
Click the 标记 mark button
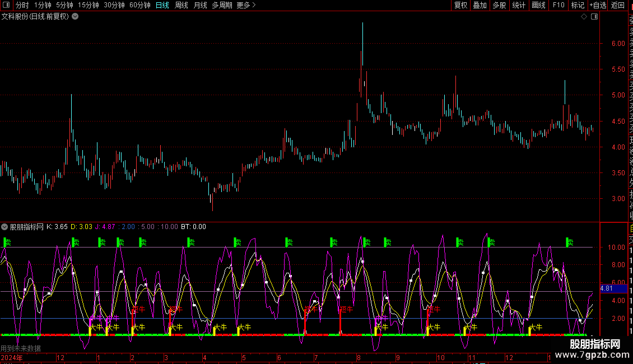tap(578, 5)
